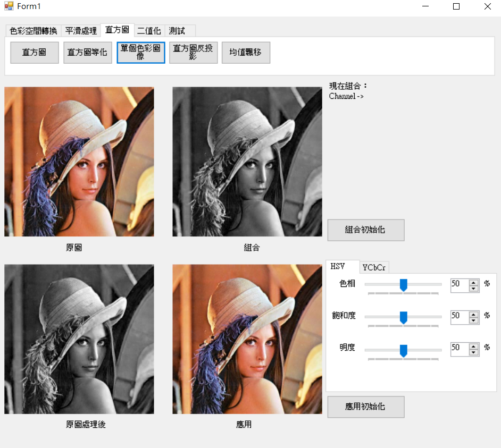Click the Form1 application icon in title bar
501x448 pixels.
9,6
